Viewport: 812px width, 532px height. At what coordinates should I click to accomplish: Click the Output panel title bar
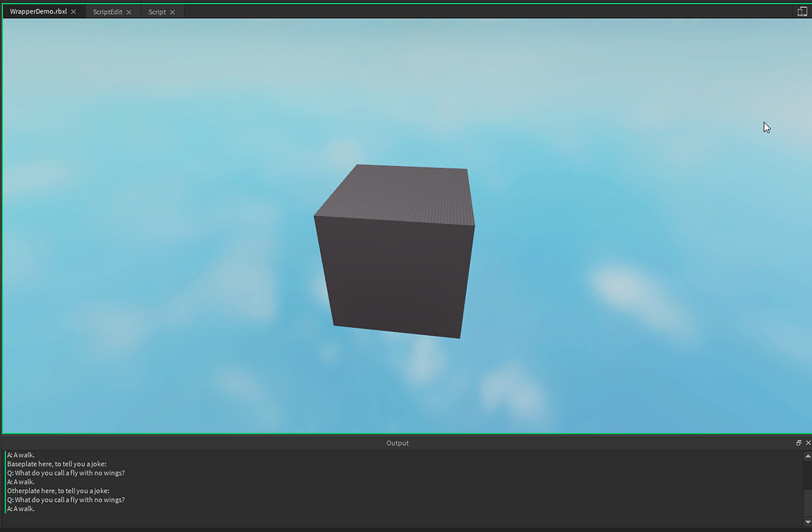point(397,442)
